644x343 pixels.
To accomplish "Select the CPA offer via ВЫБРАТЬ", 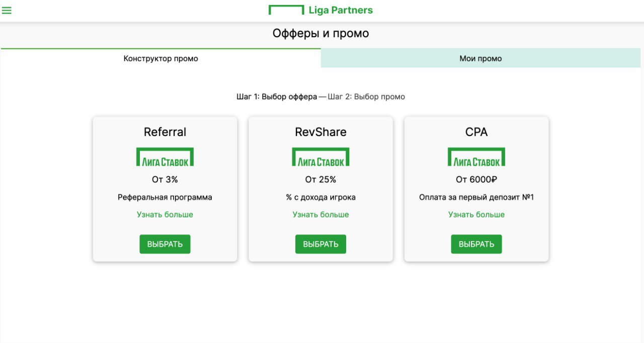I will click(x=476, y=244).
